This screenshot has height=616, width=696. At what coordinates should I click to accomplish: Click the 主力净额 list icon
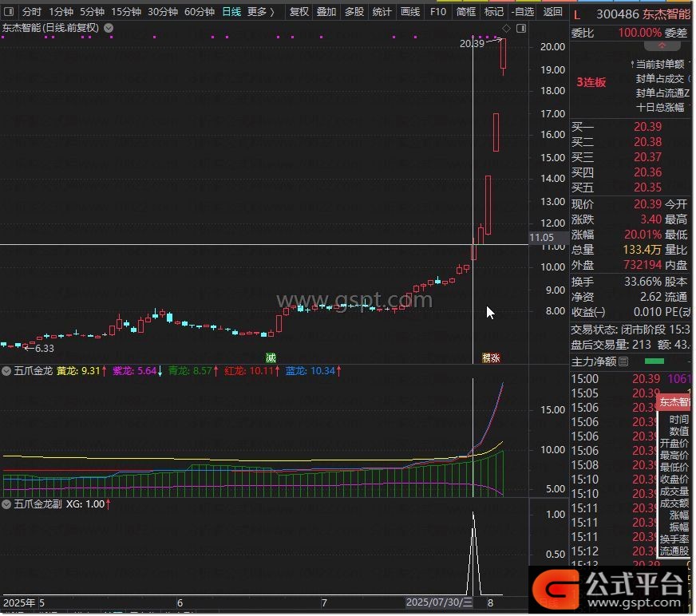625,362
